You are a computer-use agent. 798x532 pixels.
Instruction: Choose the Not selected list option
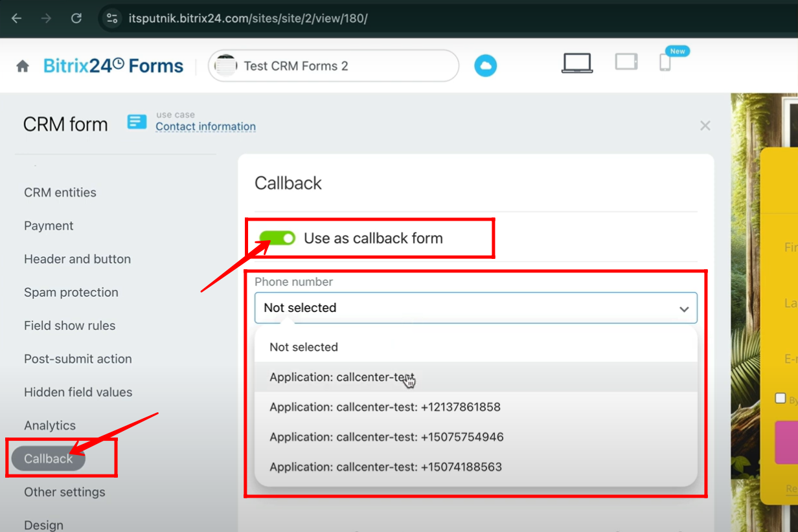[x=476, y=347]
